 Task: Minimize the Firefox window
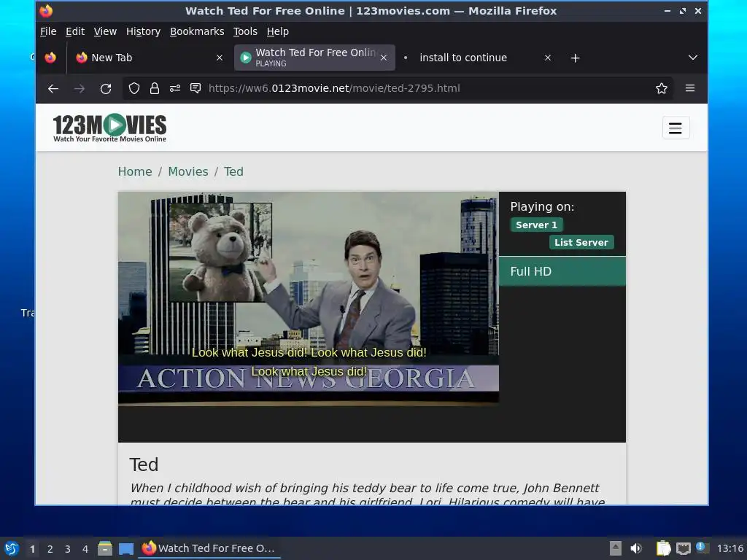point(667,11)
